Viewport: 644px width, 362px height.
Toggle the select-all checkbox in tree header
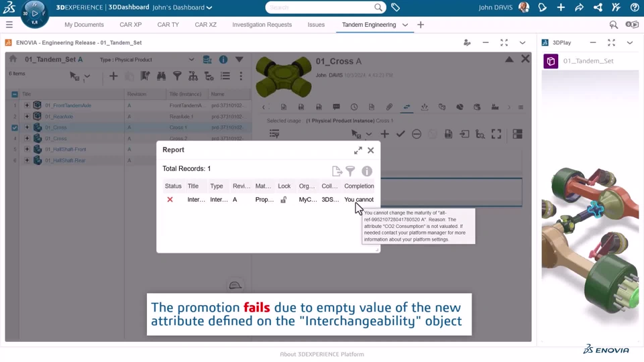[x=15, y=95]
